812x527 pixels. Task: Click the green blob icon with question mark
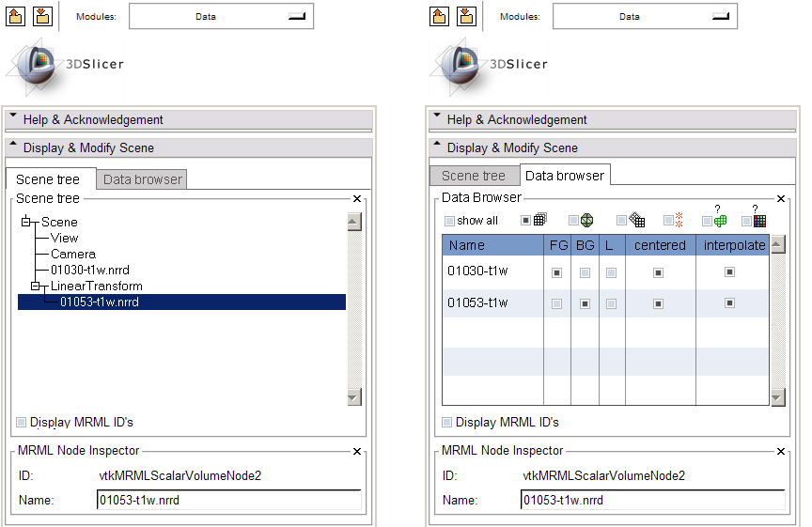pyautogui.click(x=720, y=220)
